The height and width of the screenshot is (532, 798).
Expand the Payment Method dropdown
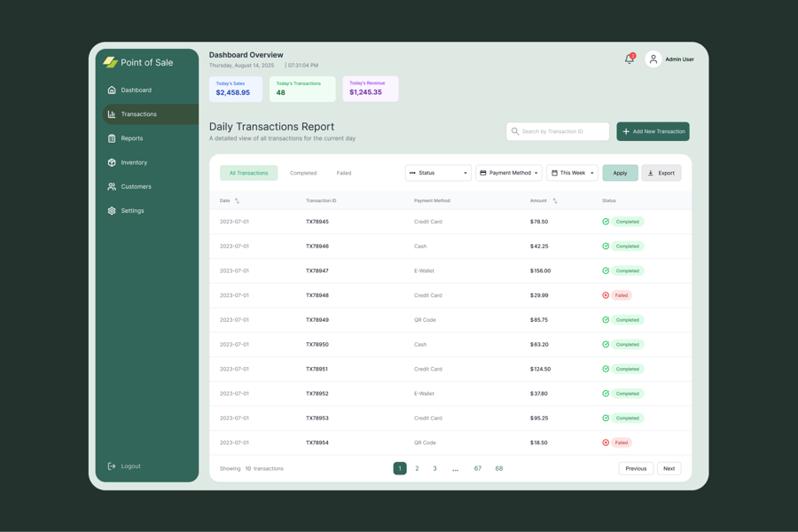click(509, 173)
